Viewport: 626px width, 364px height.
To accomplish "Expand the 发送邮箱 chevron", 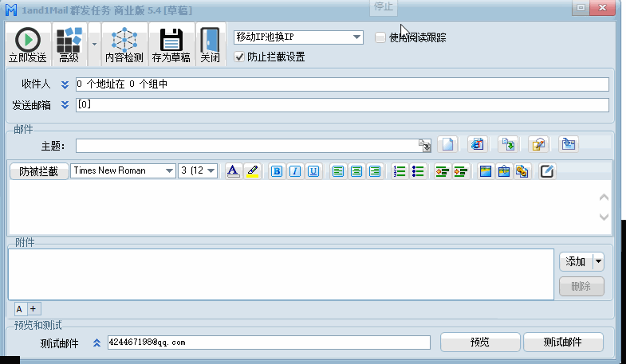I will click(x=65, y=105).
